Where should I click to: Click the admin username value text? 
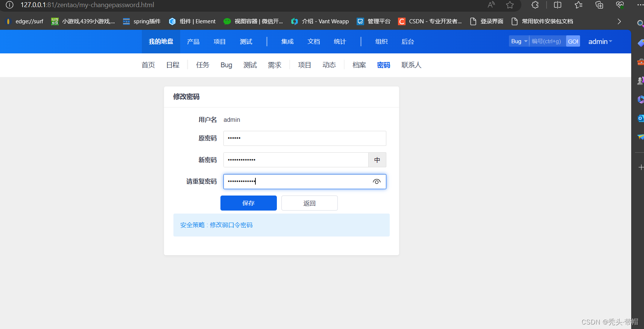232,120
